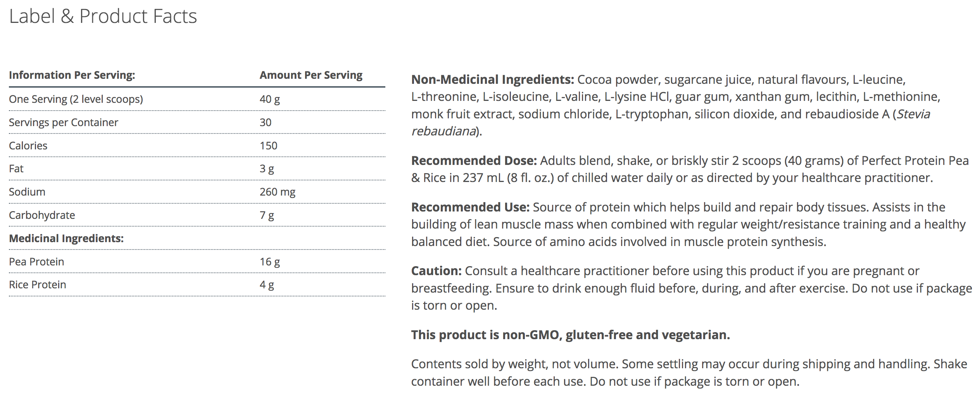Click the "Recommended Dose:" bold label
Screen dimensions: 980x409
474,160
